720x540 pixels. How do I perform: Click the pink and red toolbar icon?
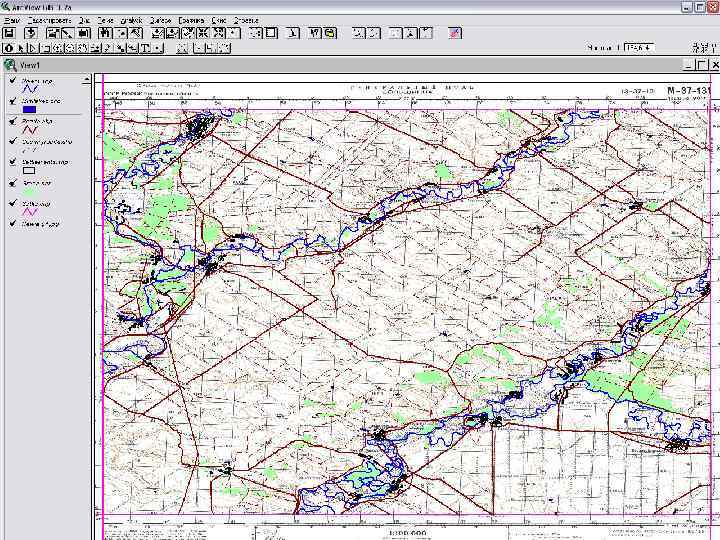(x=455, y=33)
